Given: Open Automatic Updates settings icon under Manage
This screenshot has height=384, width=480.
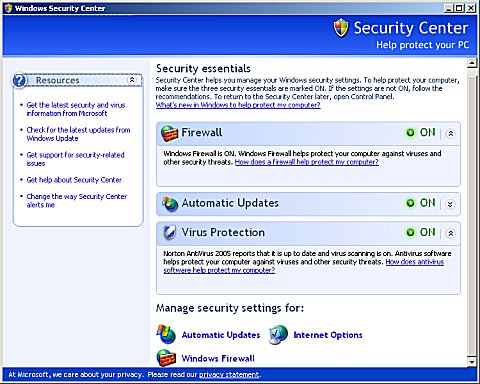Looking at the screenshot, I should [166, 334].
